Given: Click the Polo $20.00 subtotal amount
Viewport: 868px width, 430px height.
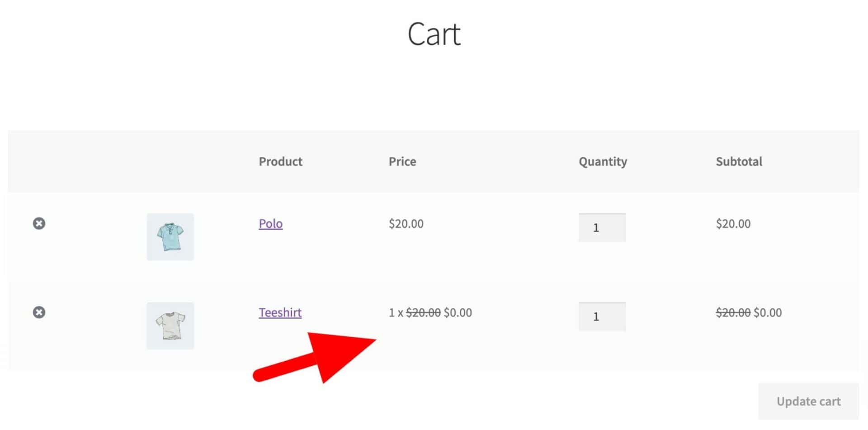Looking at the screenshot, I should (x=733, y=223).
